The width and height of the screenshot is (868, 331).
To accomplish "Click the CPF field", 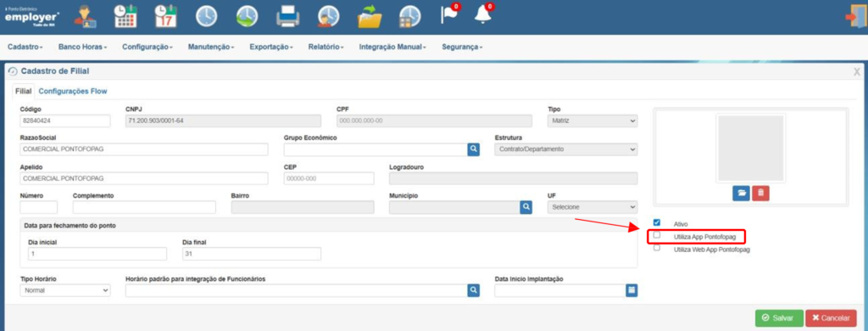I will pyautogui.click(x=435, y=121).
